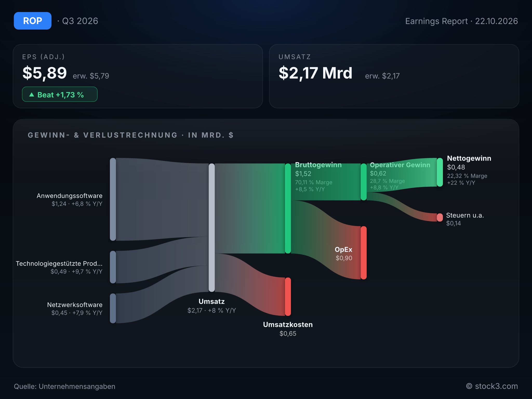Click the red Steuern u.a. node

440,217
